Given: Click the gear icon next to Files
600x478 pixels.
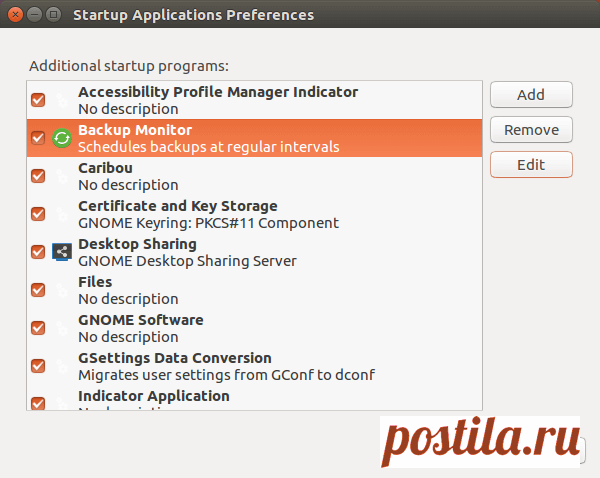Looking at the screenshot, I should point(62,290).
